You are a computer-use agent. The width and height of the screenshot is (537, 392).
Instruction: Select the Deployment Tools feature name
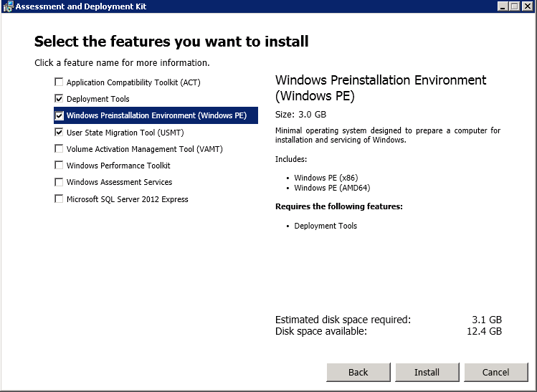click(x=98, y=99)
